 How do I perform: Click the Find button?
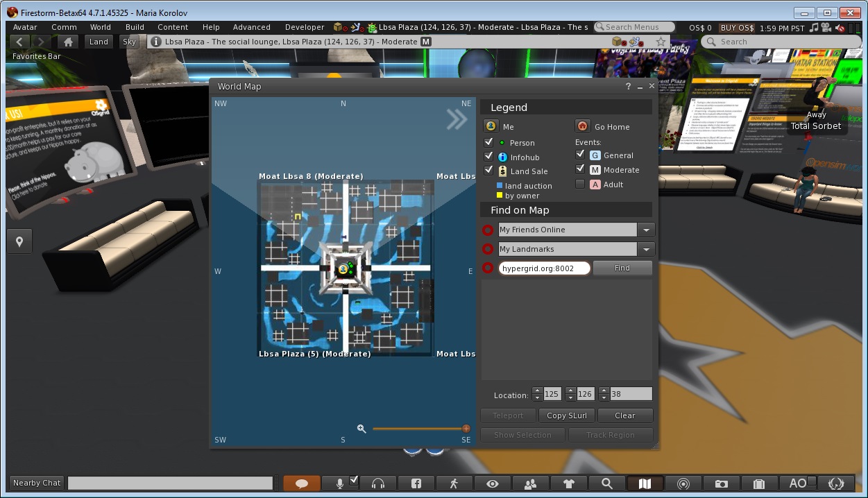622,268
